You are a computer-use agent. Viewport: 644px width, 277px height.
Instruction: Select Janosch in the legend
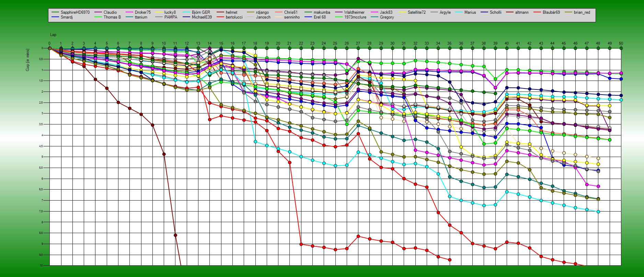tap(263, 17)
